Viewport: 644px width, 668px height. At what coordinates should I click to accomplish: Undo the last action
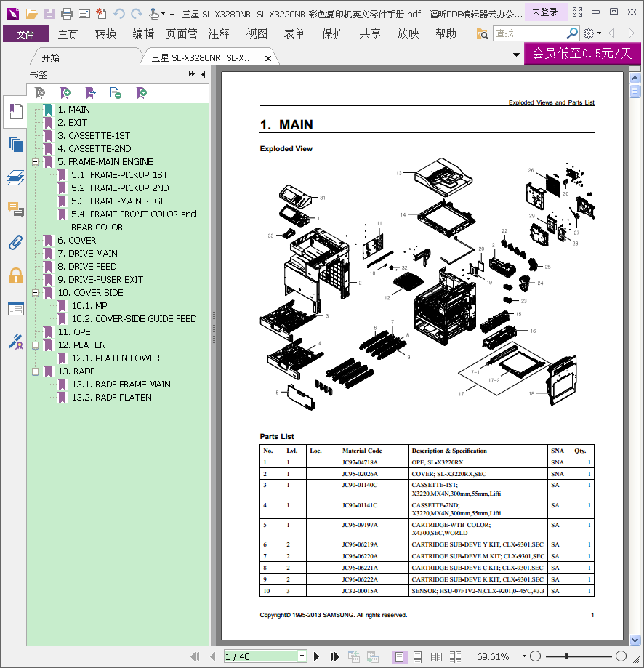(x=118, y=14)
